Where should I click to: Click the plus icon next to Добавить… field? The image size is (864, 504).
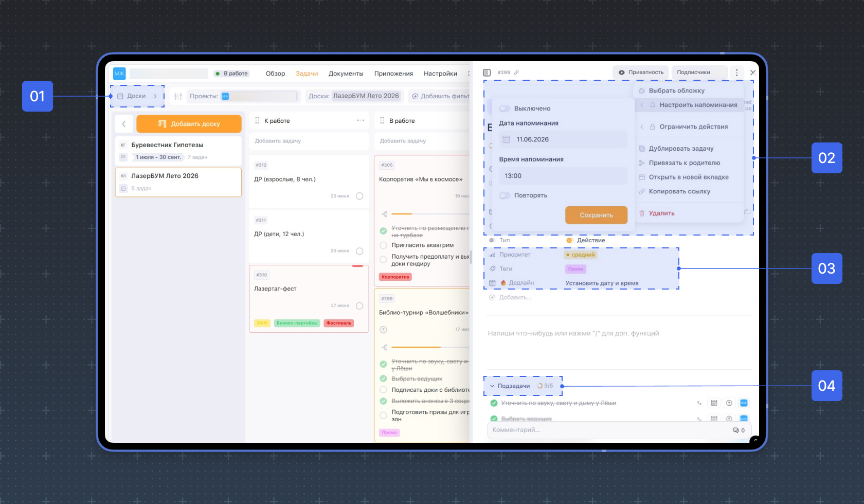tap(492, 298)
